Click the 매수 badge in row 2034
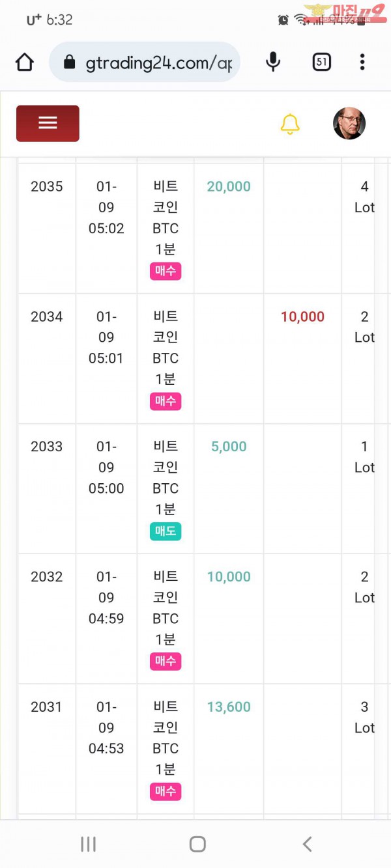391x868 pixels. point(166,401)
